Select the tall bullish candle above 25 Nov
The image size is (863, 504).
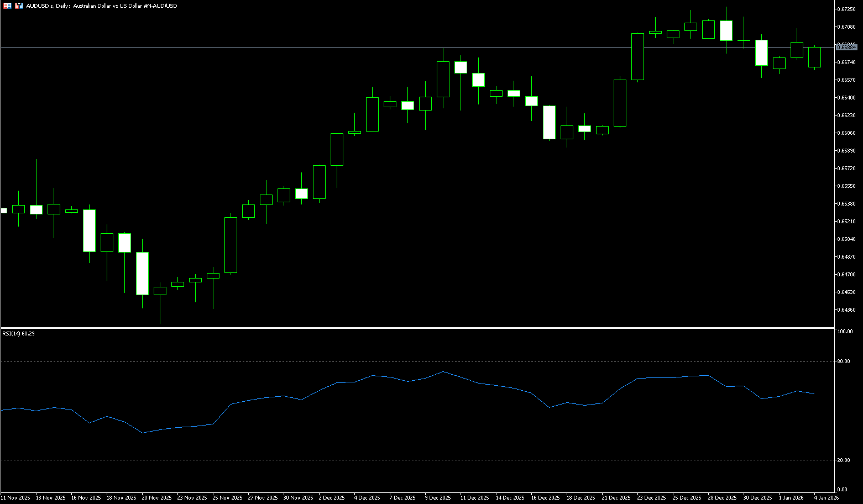coord(231,245)
